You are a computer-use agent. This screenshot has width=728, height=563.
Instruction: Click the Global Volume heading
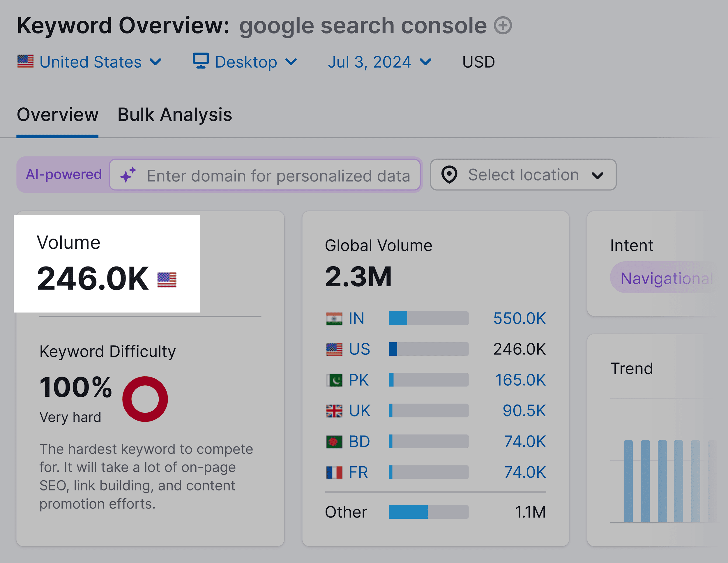[x=378, y=246]
